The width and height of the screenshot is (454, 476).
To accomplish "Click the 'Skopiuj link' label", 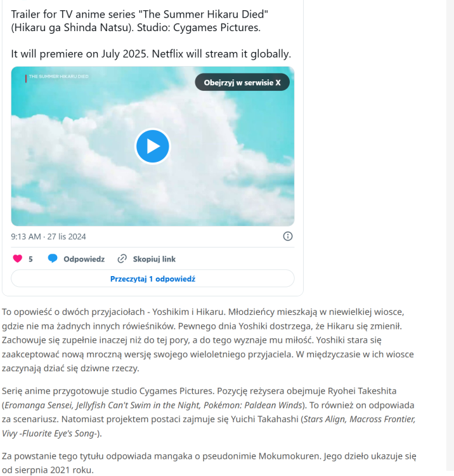I will [x=154, y=259].
